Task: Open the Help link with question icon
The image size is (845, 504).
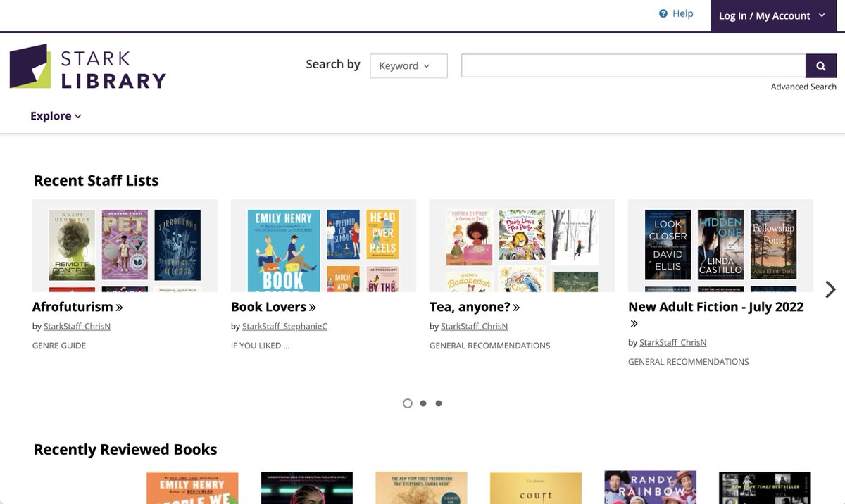Action: pos(676,14)
